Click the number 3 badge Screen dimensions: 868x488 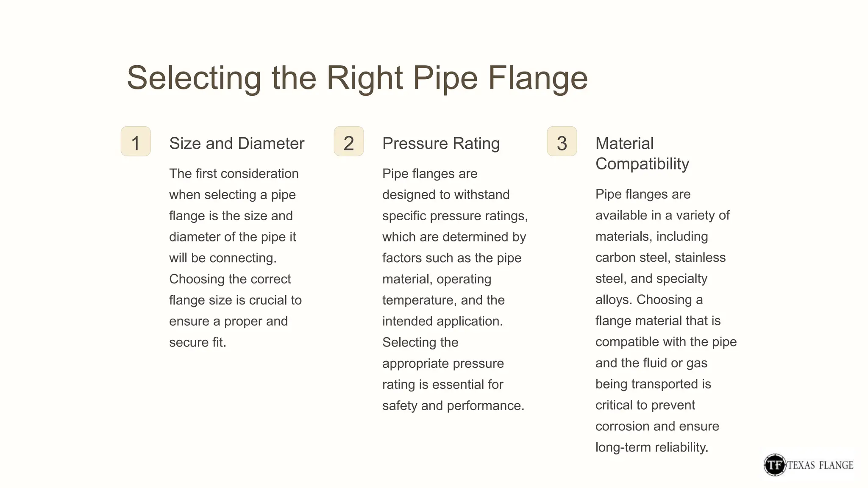(562, 141)
